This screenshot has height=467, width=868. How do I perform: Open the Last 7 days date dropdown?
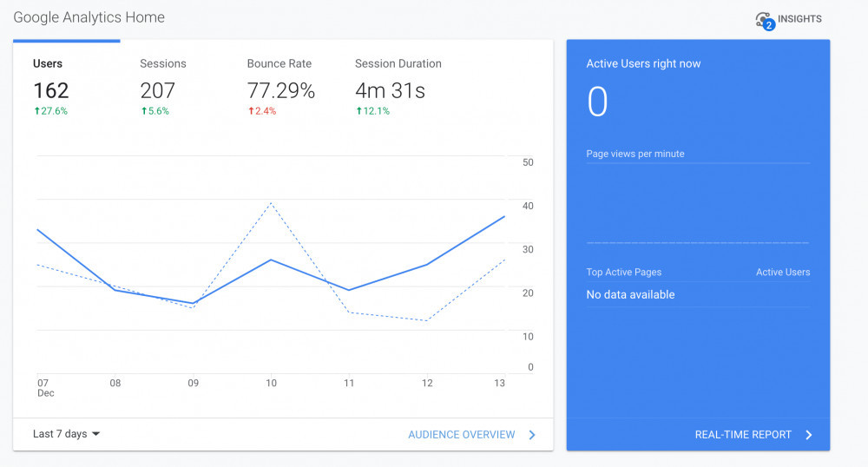click(60, 434)
